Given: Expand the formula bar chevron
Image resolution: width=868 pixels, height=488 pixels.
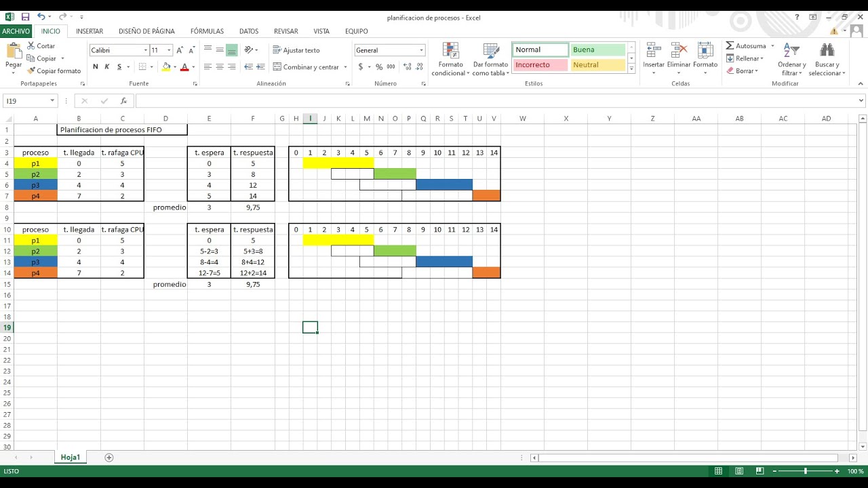Looking at the screenshot, I should pyautogui.click(x=862, y=101).
